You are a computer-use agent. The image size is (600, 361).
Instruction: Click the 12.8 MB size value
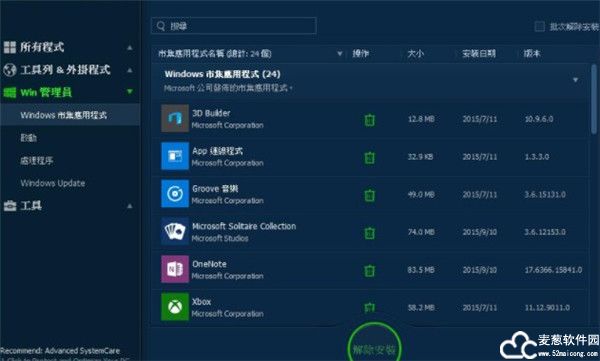(421, 119)
